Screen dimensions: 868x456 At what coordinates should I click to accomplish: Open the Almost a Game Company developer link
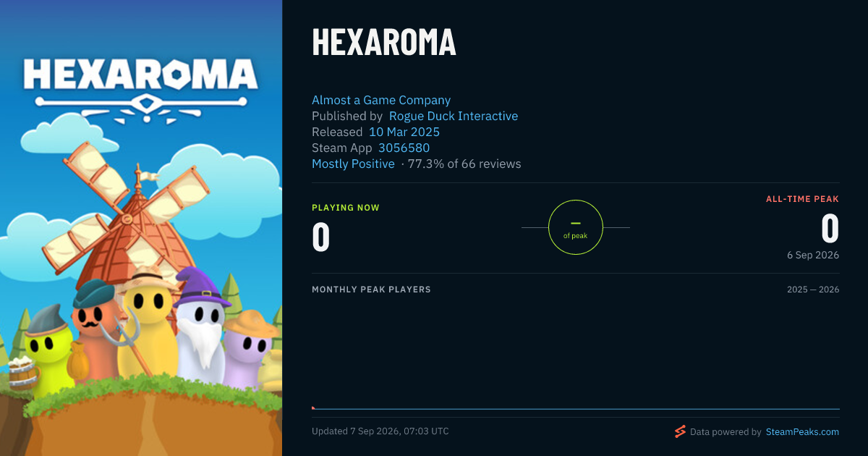point(381,101)
